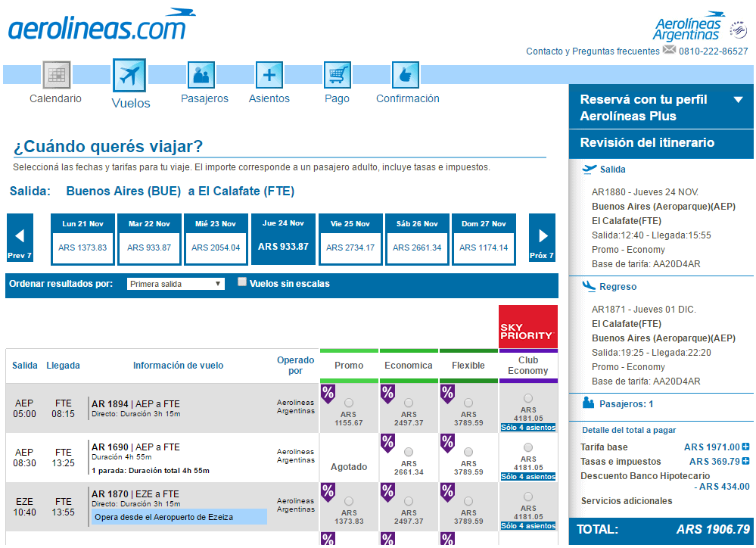This screenshot has width=756, height=548.
Task: Click Promo discount tag for AR 1870
Action: pos(328,493)
